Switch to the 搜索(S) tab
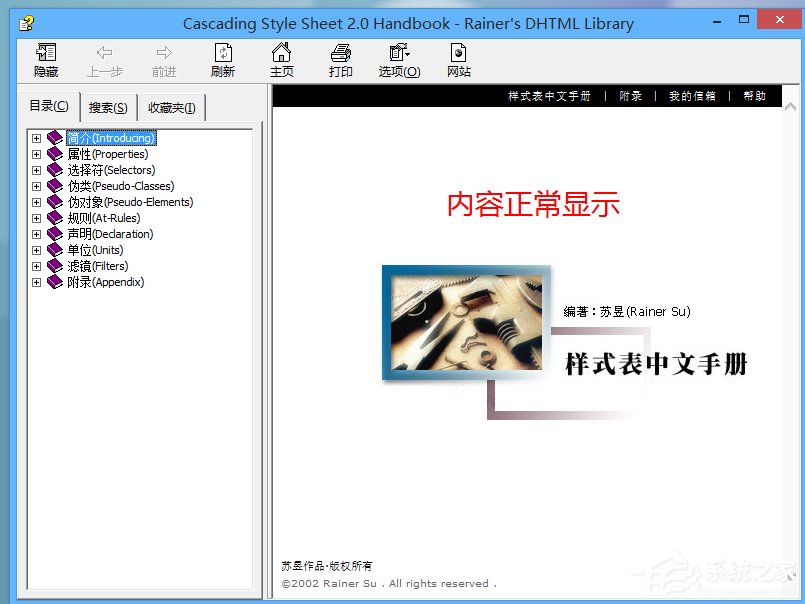This screenshot has width=805, height=604. coord(106,107)
